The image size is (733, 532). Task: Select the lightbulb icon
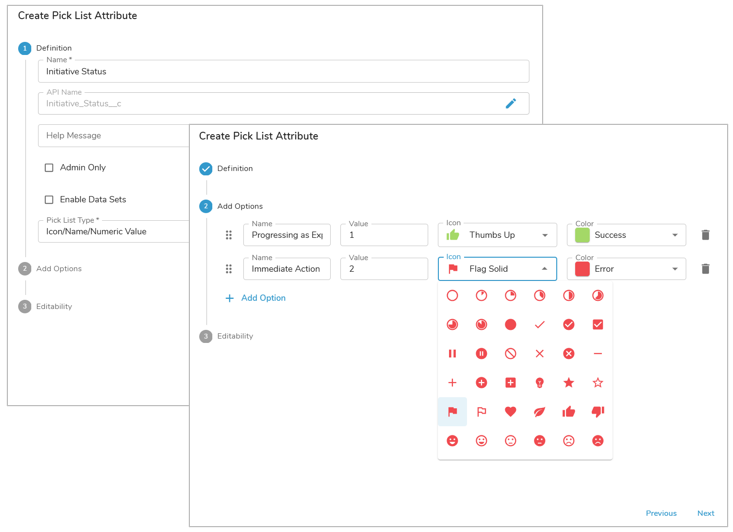pyautogui.click(x=540, y=383)
